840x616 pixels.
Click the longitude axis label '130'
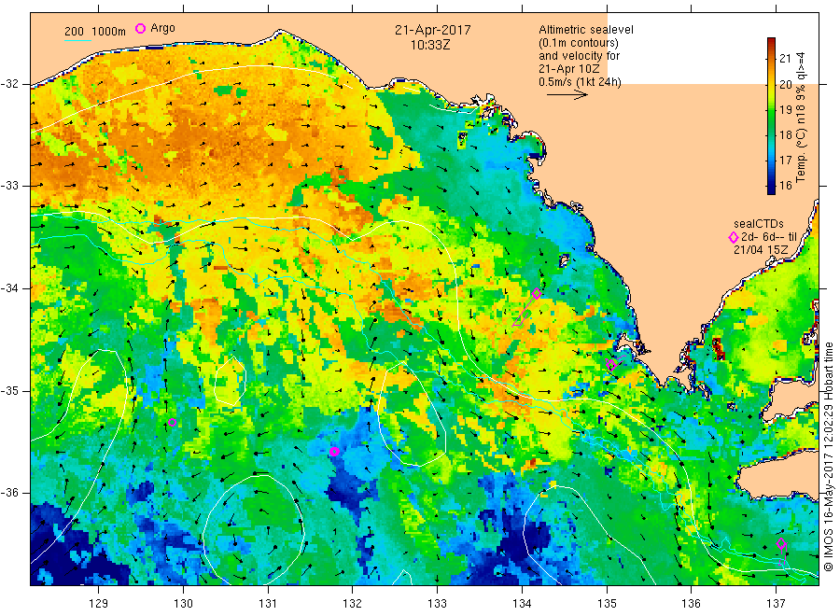(183, 604)
